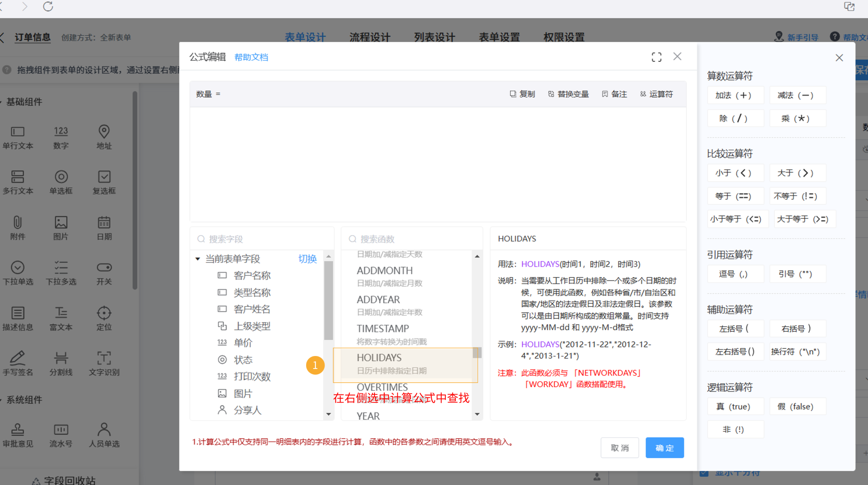Image resolution: width=868 pixels, height=485 pixels.
Task: Insert the 逗号 (,) operator
Action: [x=735, y=274]
